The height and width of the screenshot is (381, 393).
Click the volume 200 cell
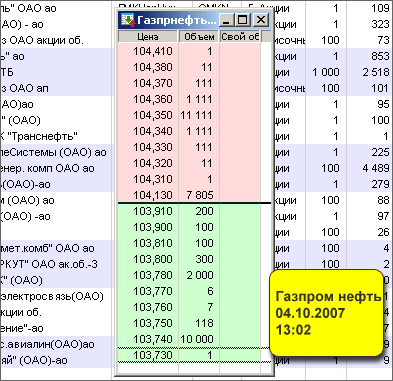[199, 211]
